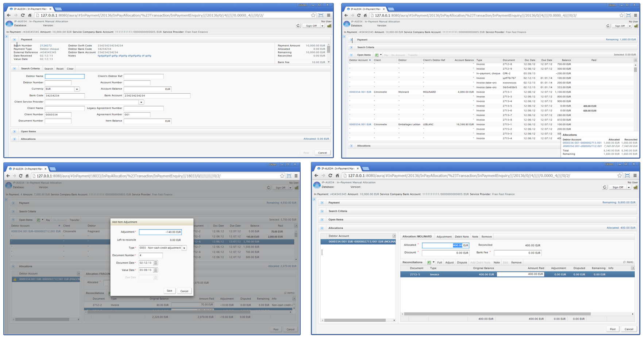
Task: Click the vertical scrollbar of the Open Items grid
Action: pyautogui.click(x=635, y=69)
